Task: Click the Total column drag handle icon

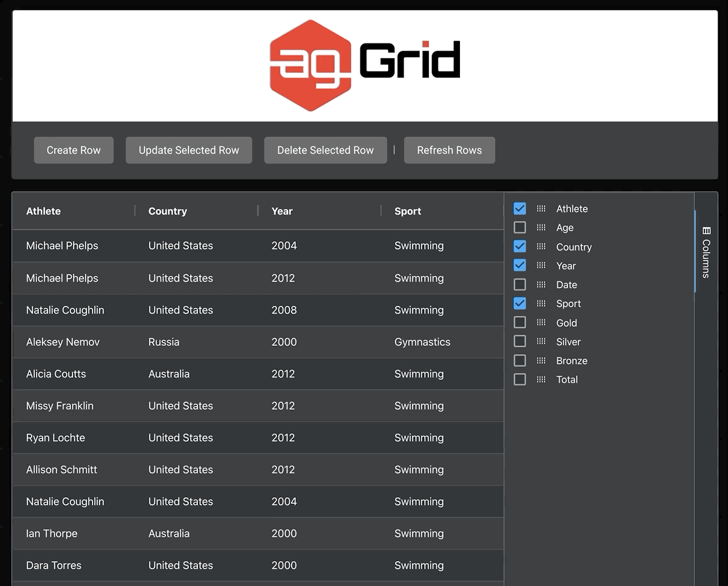Action: point(541,379)
